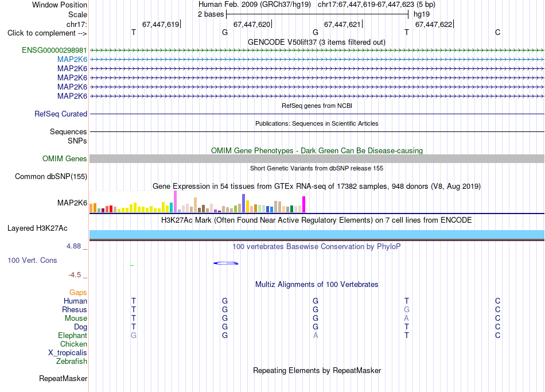The width and height of the screenshot is (545, 392).
Task: Open 'Multiz Alignments of 100 Vertebrates' title
Action: click(317, 285)
